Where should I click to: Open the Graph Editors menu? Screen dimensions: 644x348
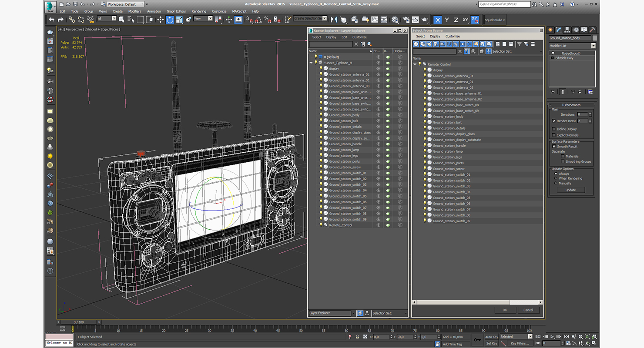click(x=176, y=11)
